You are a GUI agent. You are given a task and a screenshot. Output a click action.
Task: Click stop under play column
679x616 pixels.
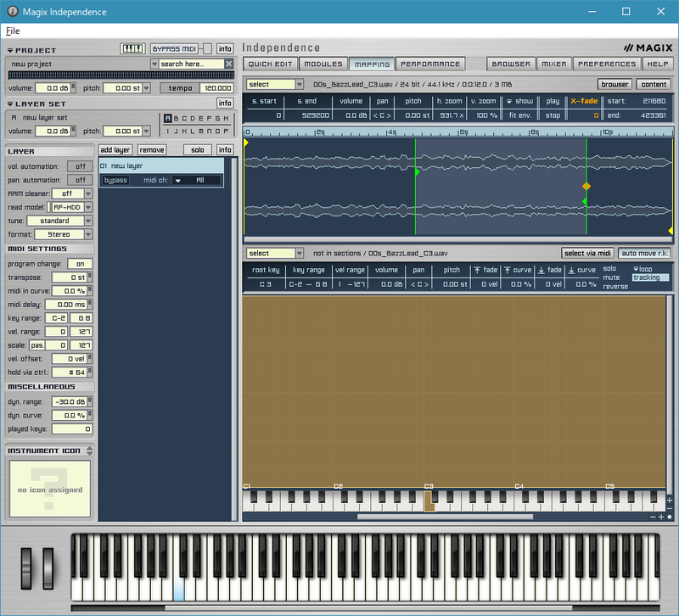tap(553, 115)
